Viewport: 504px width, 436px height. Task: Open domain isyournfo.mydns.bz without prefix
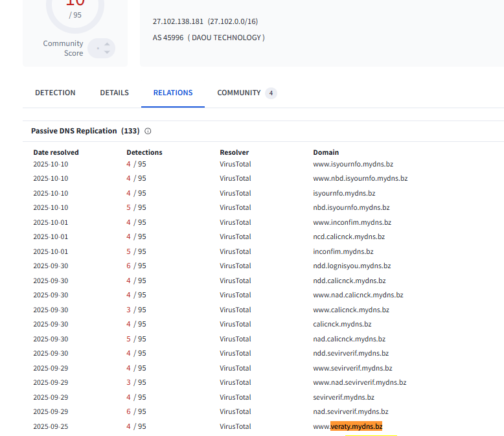click(x=344, y=193)
